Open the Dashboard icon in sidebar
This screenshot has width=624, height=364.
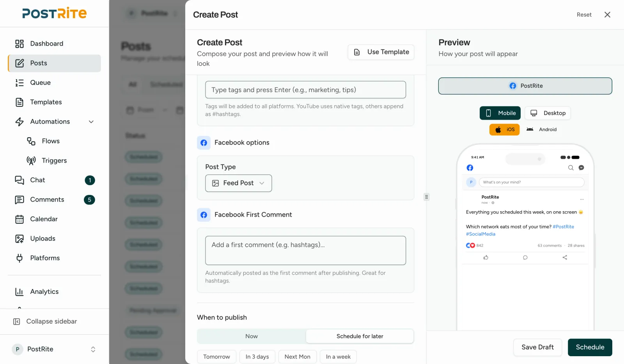[x=19, y=44]
